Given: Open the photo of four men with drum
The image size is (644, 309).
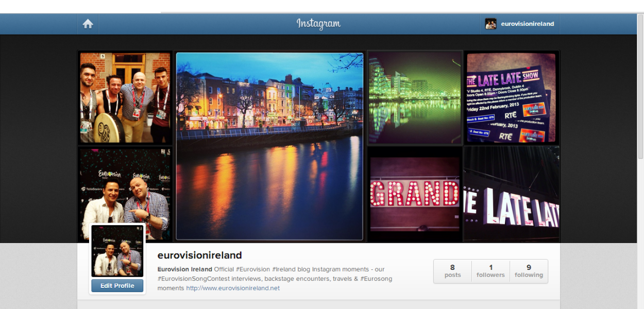Looking at the screenshot, I should tap(125, 98).
